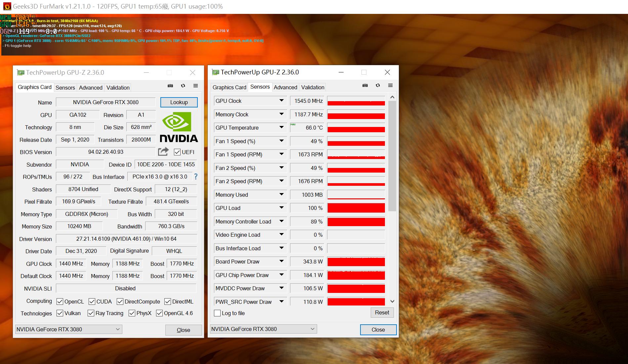Click the sensors list scroll down arrow
This screenshot has width=628, height=364.
tap(392, 301)
